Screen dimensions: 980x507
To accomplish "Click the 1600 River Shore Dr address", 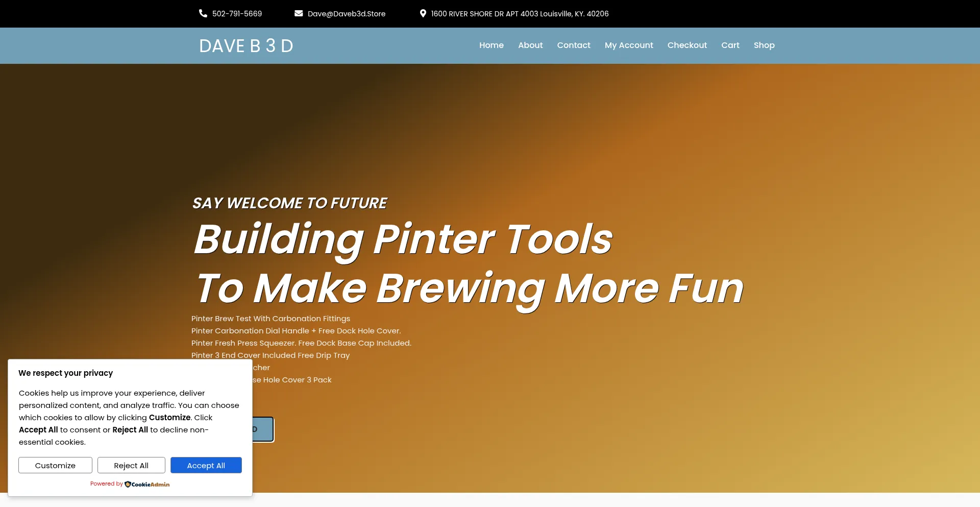I will tap(520, 14).
